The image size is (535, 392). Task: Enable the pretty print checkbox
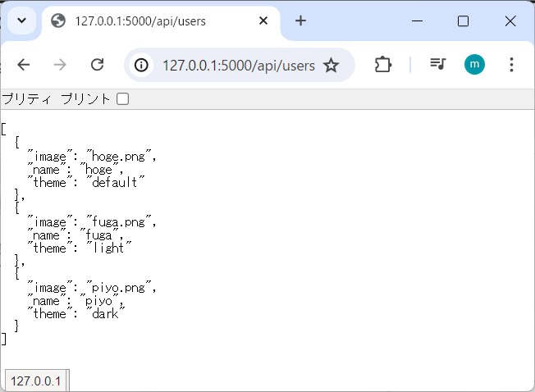[122, 99]
